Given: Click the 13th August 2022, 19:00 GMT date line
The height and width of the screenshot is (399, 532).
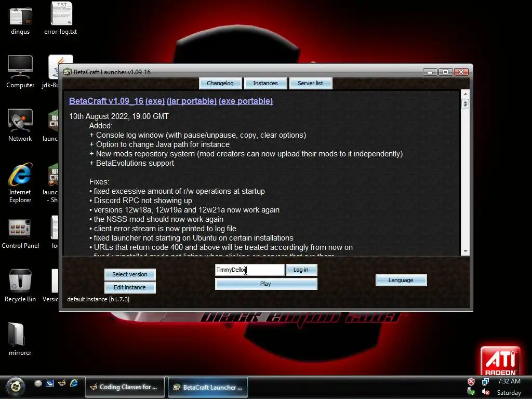Looking at the screenshot, I should pyautogui.click(x=119, y=116).
